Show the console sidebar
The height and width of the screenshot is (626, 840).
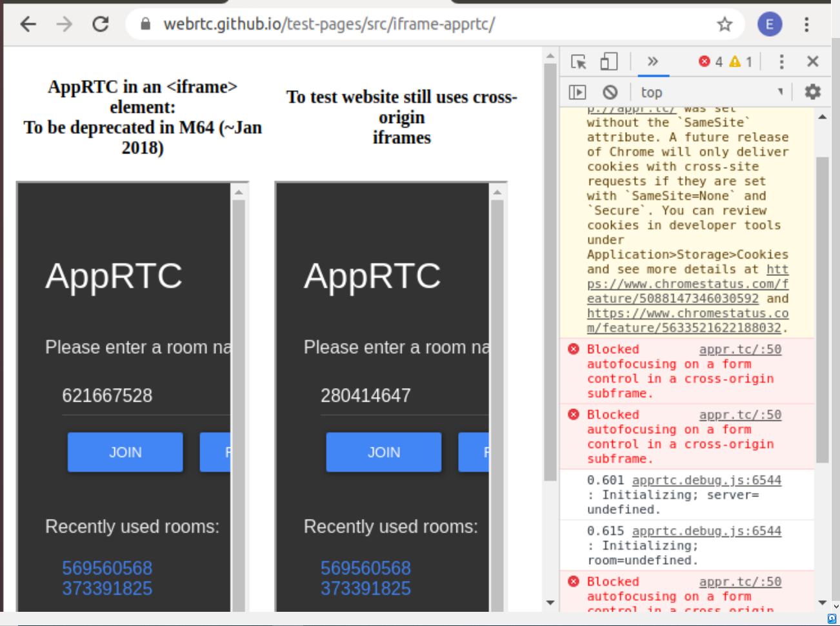[577, 92]
